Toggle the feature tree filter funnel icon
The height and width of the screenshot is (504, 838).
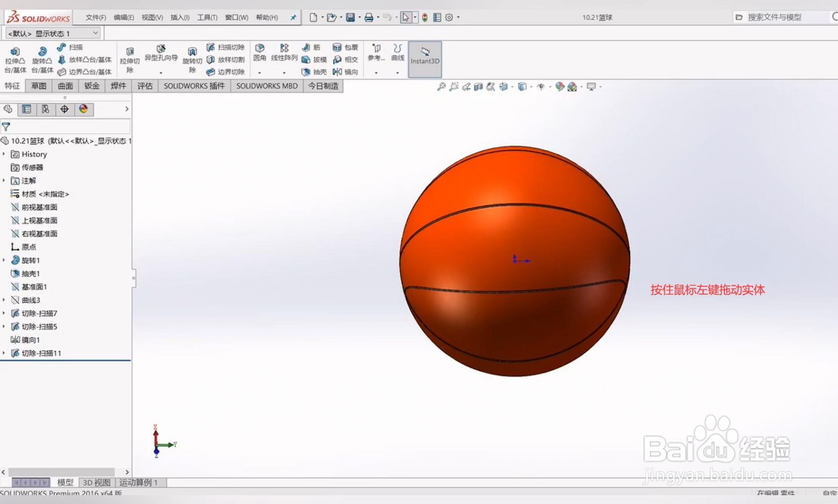coord(6,127)
